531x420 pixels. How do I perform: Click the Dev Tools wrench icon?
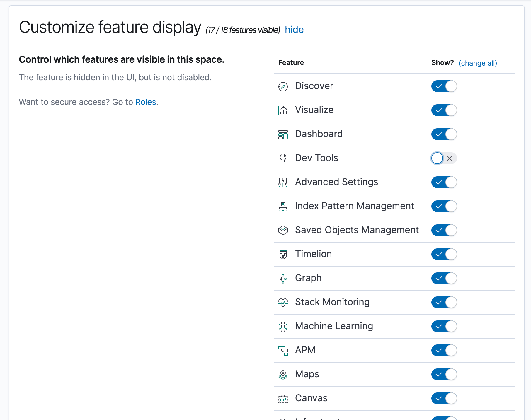[x=283, y=158]
